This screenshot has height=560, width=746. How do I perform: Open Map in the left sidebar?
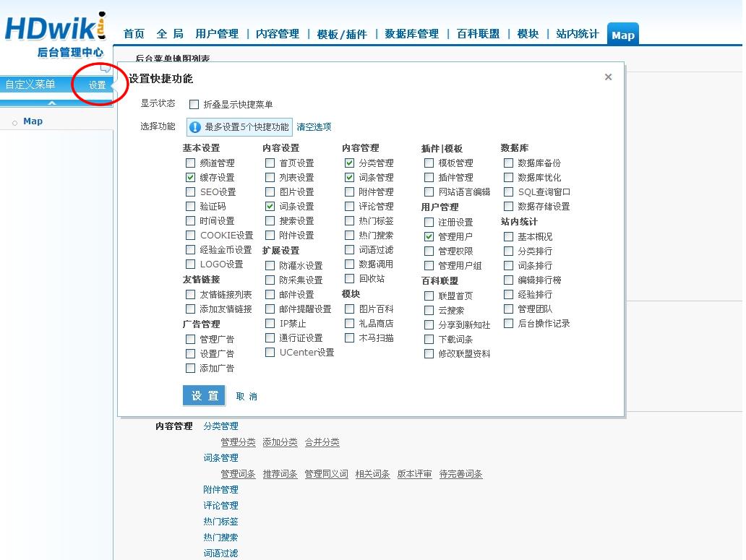point(33,121)
